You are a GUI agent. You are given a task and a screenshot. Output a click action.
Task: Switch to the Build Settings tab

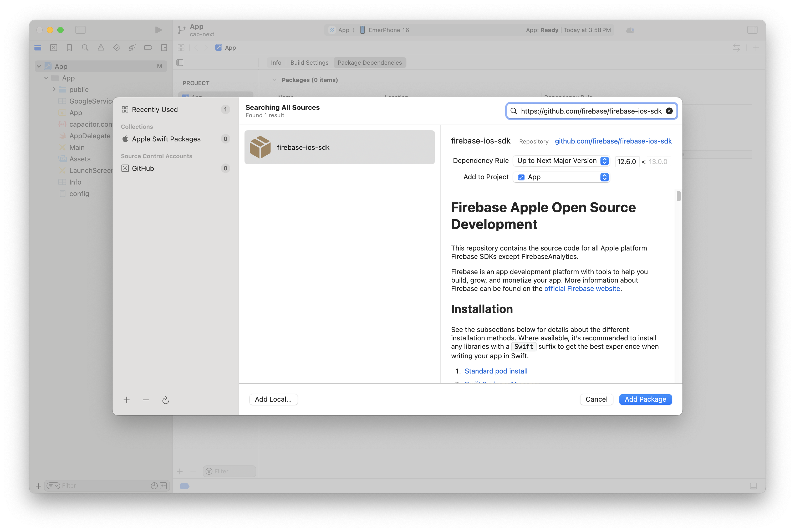point(309,63)
